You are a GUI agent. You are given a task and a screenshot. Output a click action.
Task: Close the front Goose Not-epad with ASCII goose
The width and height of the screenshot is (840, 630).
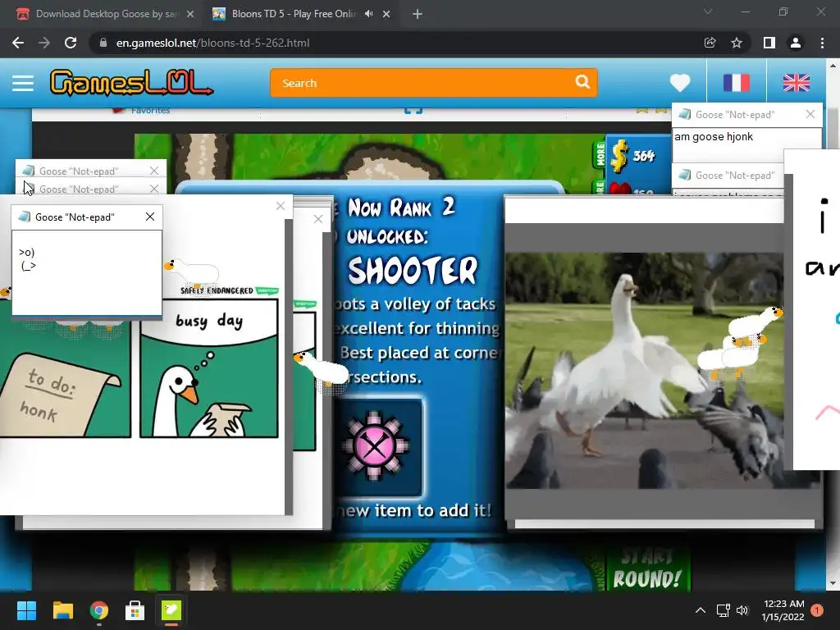[150, 217]
